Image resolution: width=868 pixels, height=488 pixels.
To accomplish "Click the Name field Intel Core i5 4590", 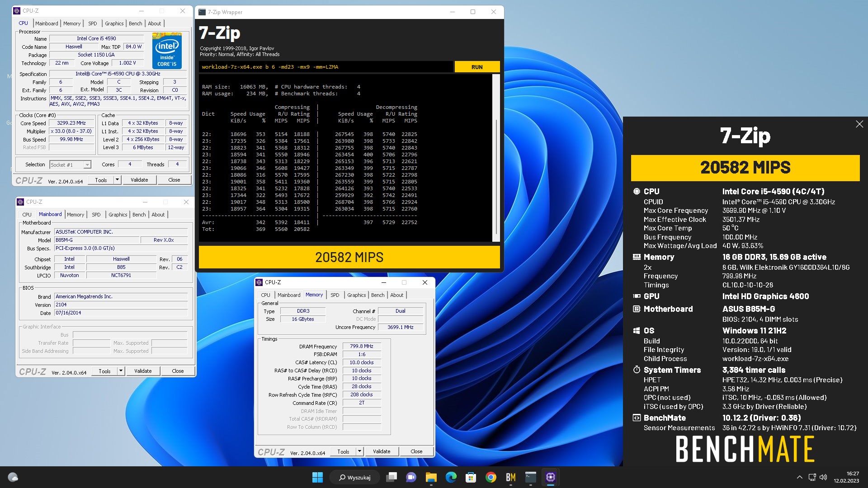I will tap(96, 38).
